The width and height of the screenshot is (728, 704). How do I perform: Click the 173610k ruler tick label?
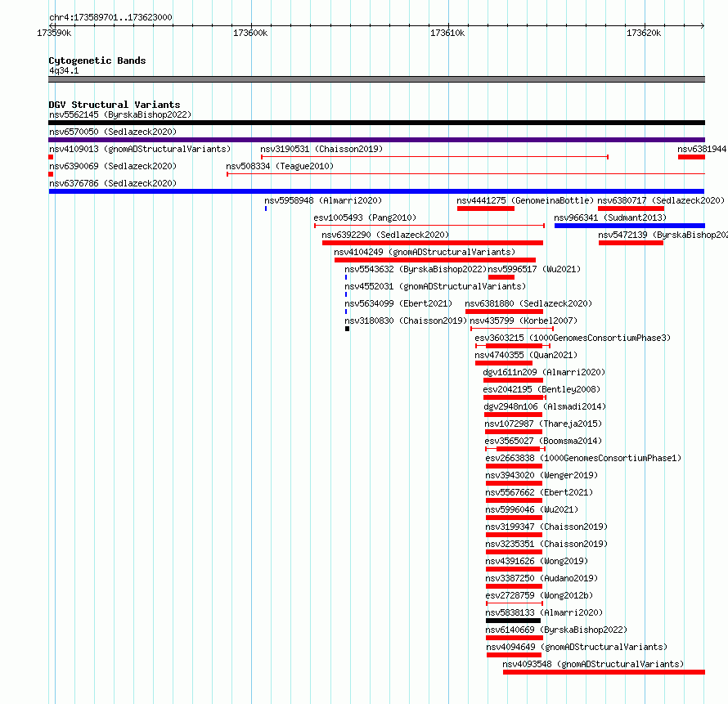click(447, 34)
